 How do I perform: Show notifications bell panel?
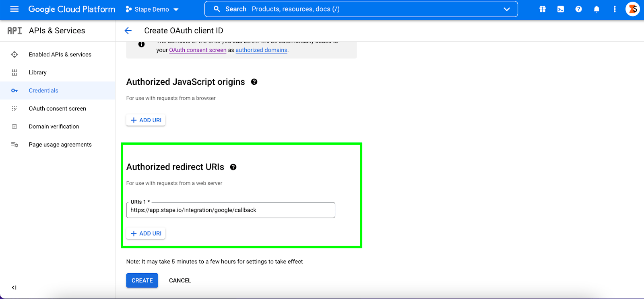(x=597, y=9)
